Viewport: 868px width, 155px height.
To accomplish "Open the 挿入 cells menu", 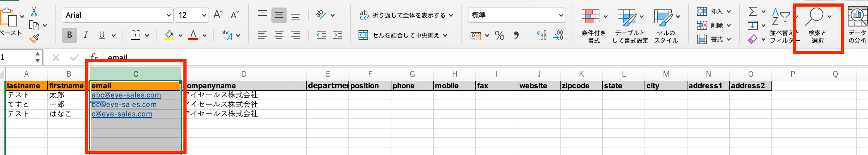I will coord(714,12).
